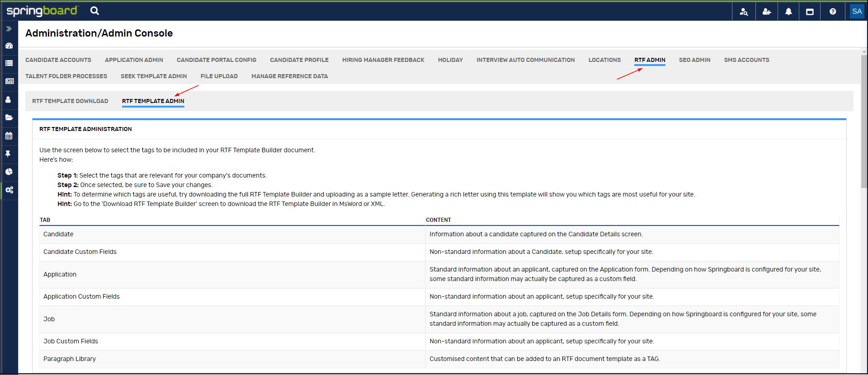Open Interview Auto Communication tab
The width and height of the screenshot is (868, 375).
[x=526, y=60]
